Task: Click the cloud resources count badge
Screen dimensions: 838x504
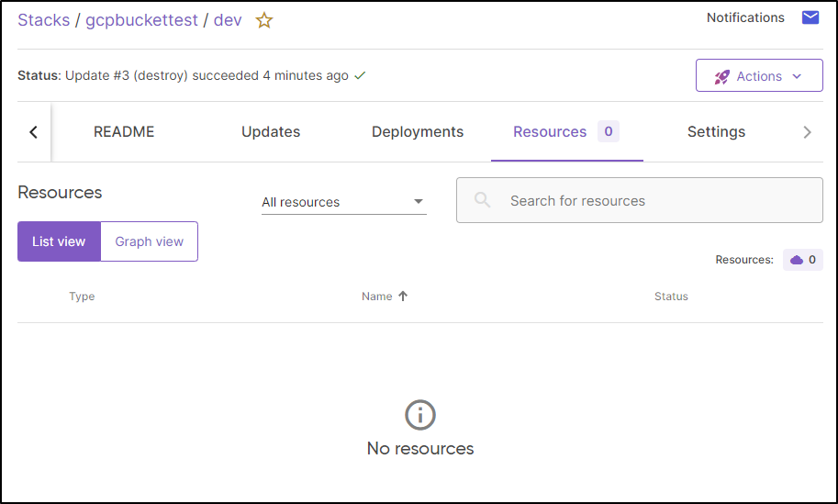Action: point(803,260)
